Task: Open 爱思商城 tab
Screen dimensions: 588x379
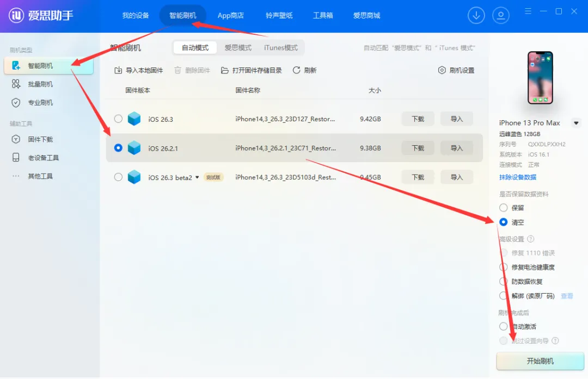Action: point(366,15)
